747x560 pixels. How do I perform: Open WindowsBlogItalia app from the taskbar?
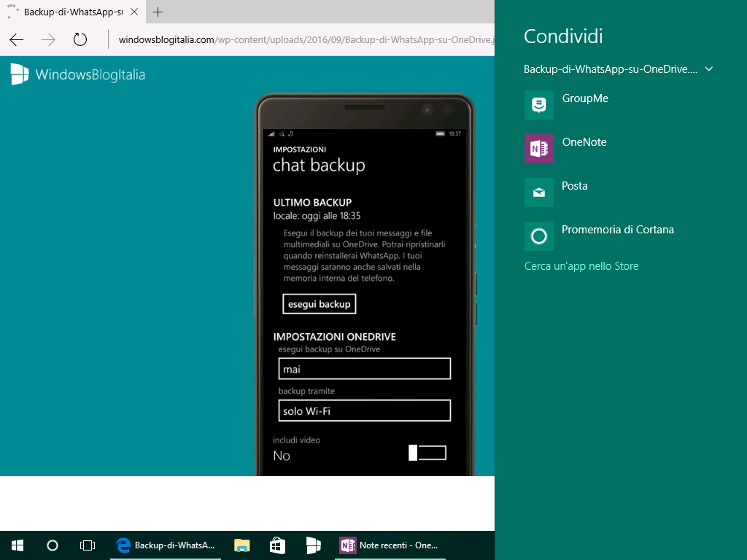click(313, 545)
